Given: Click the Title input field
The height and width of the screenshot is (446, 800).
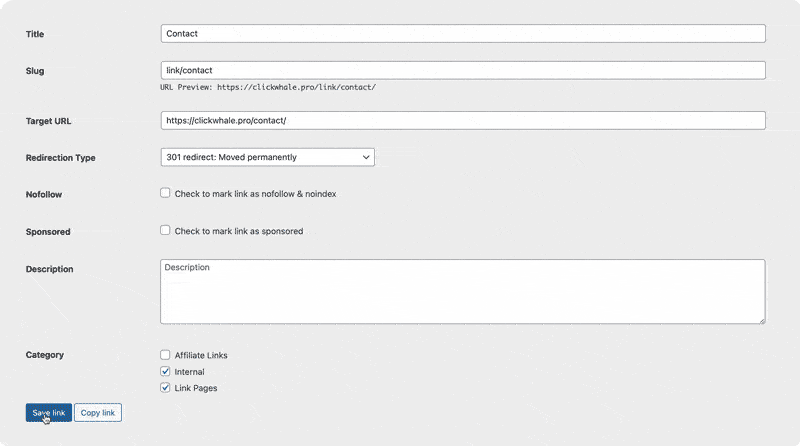Looking at the screenshot, I should 462,33.
